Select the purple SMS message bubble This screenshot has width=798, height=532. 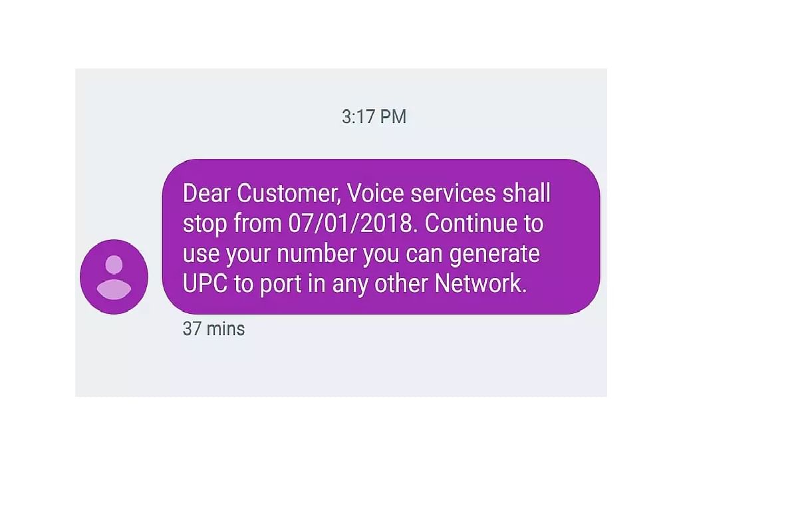381,236
